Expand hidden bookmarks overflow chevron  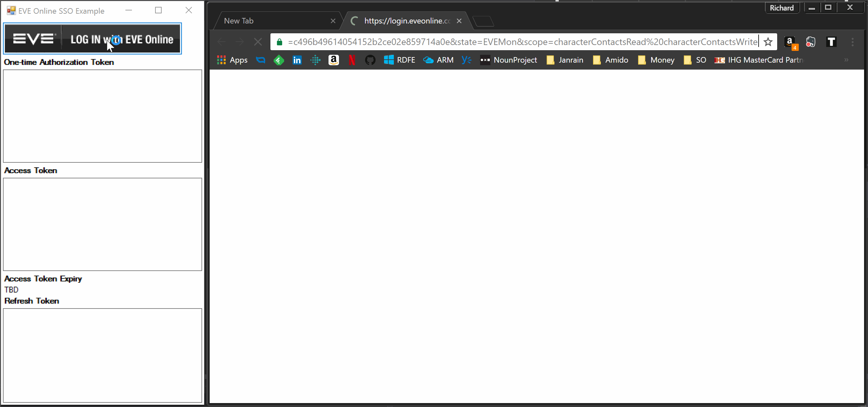846,60
